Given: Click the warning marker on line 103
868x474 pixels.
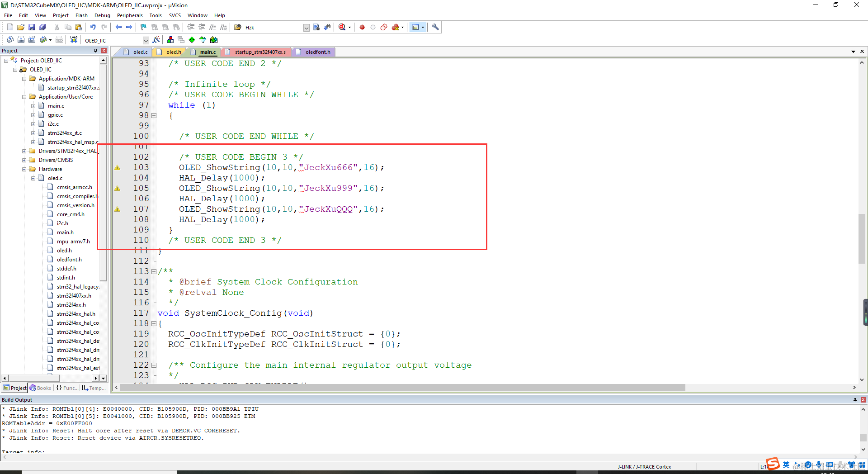Looking at the screenshot, I should click(117, 168).
